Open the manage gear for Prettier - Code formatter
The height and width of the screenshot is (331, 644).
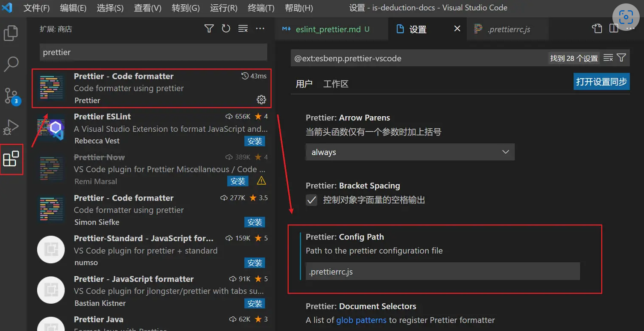pos(261,100)
